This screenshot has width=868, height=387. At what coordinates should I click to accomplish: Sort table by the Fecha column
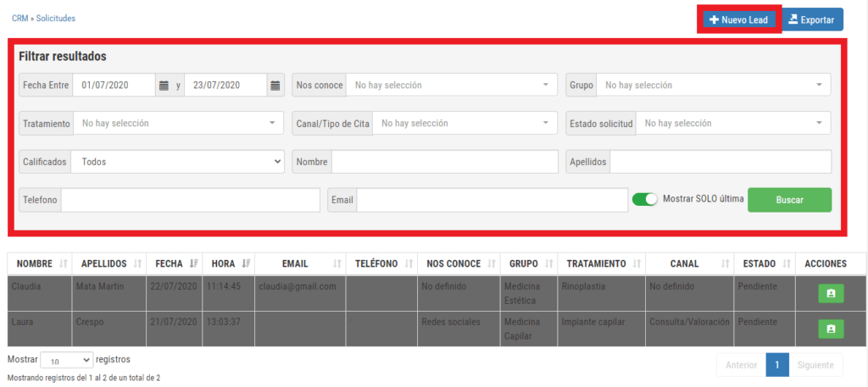point(176,263)
